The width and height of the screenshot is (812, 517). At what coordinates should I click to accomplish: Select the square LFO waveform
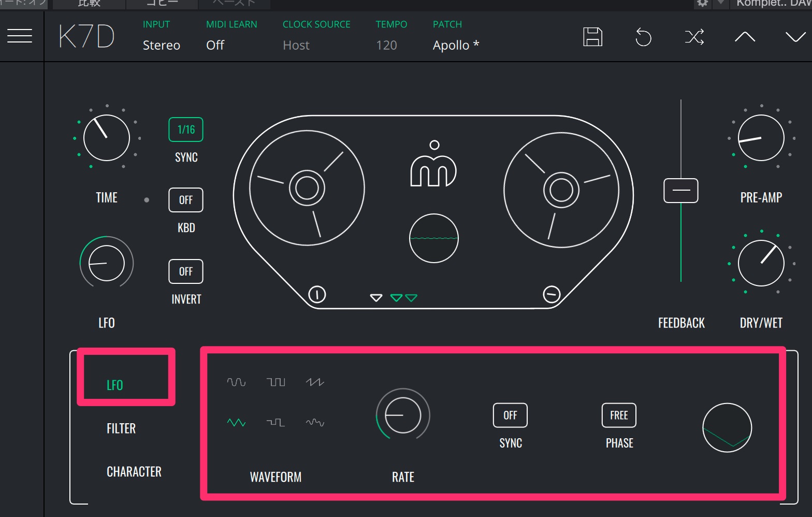275,382
